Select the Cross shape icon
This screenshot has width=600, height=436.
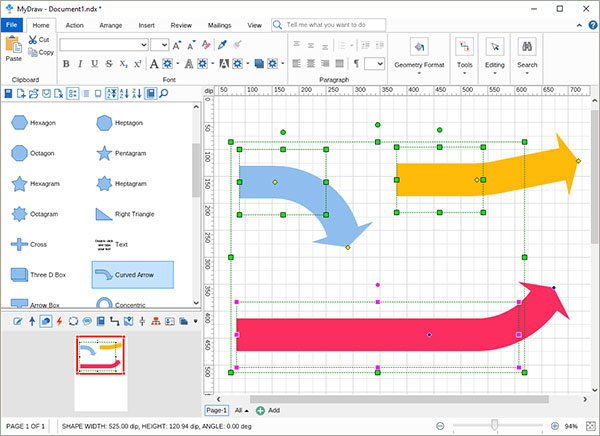point(19,244)
